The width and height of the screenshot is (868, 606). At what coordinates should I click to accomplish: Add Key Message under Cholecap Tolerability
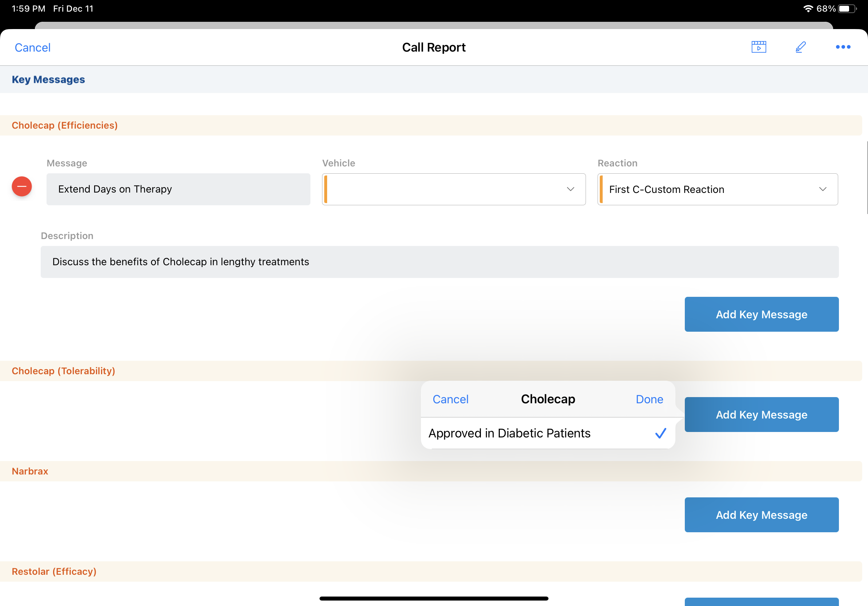pos(761,415)
